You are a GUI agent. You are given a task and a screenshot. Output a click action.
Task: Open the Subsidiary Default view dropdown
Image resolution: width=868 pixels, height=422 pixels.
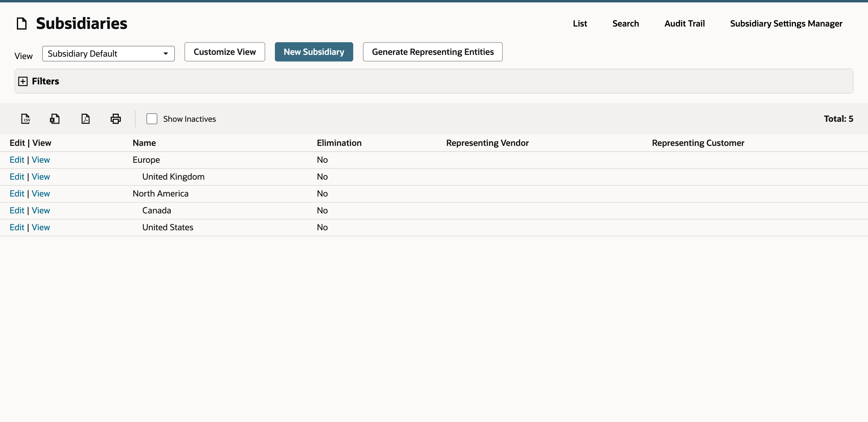point(108,54)
